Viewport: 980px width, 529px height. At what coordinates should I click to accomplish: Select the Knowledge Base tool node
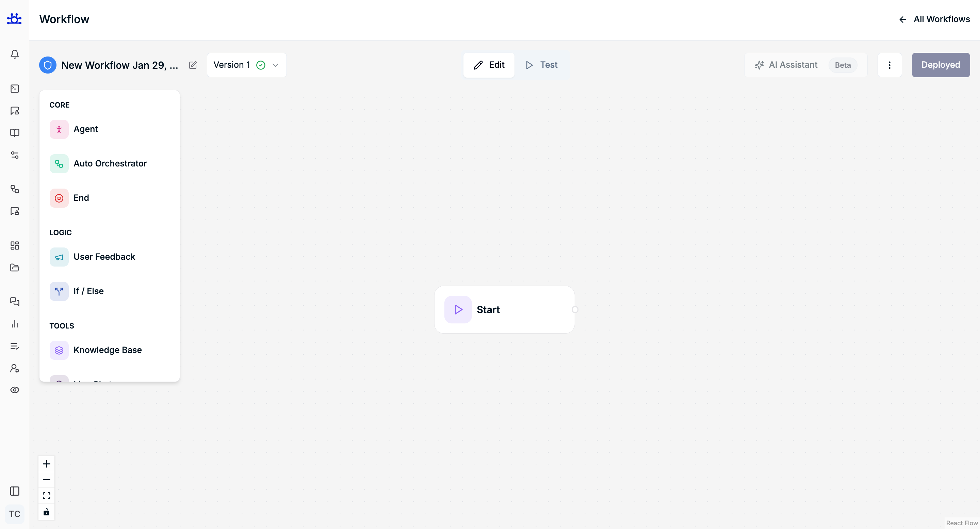[107, 350]
